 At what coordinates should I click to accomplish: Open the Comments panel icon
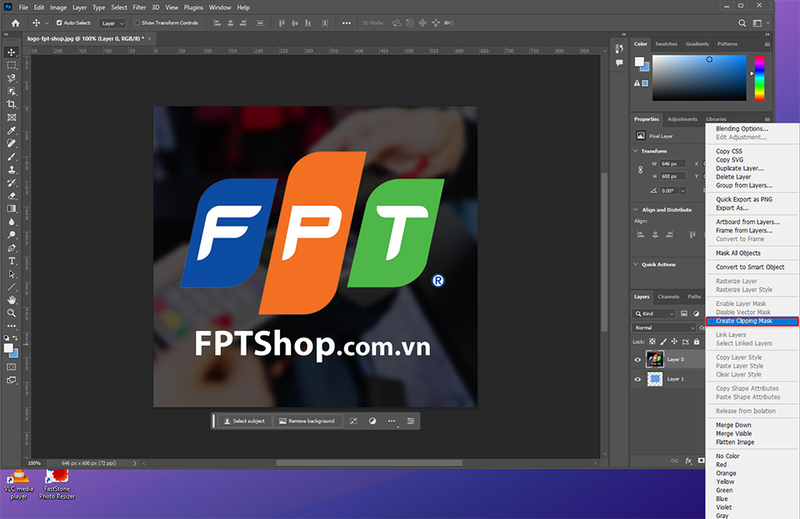click(x=619, y=63)
